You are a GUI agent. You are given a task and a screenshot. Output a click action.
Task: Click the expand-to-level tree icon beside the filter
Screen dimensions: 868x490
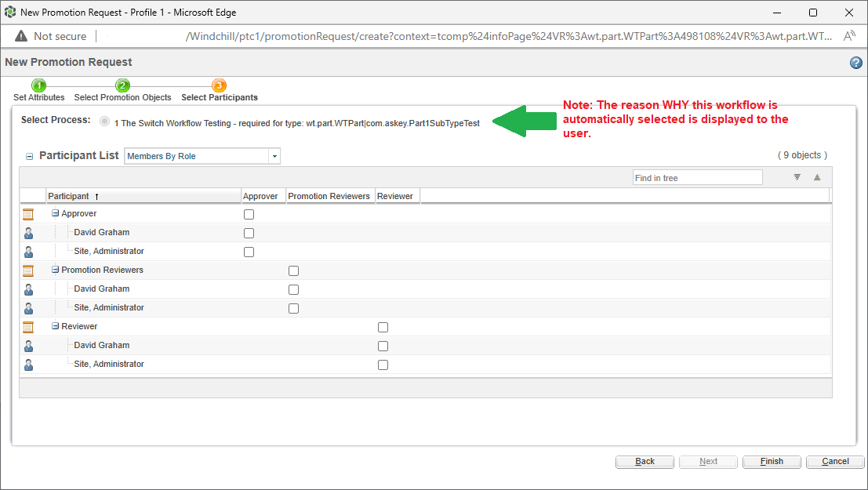(816, 177)
